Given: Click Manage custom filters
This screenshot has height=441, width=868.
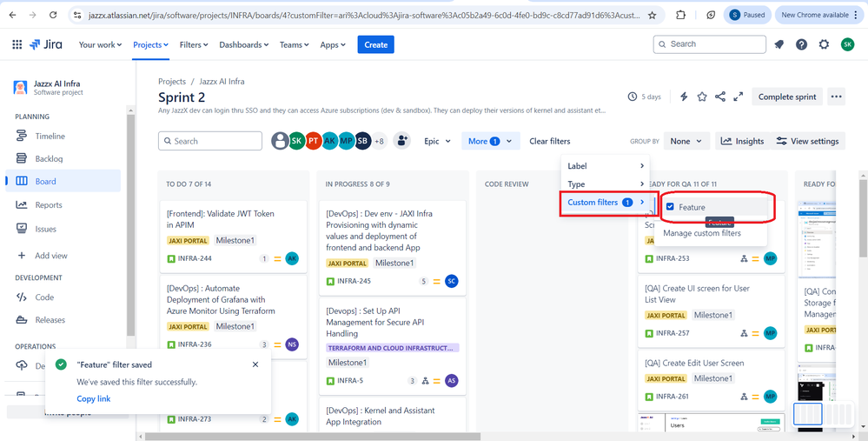Looking at the screenshot, I should (702, 233).
